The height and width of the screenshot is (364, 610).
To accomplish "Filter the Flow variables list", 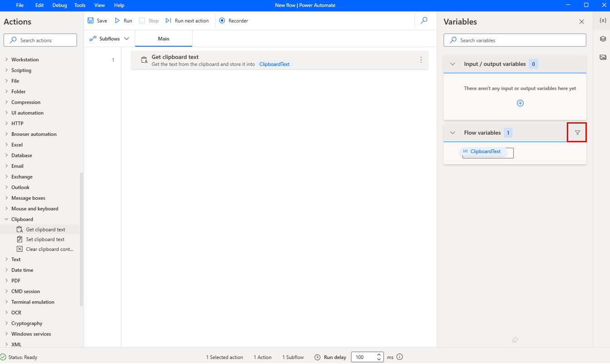I will point(577,132).
